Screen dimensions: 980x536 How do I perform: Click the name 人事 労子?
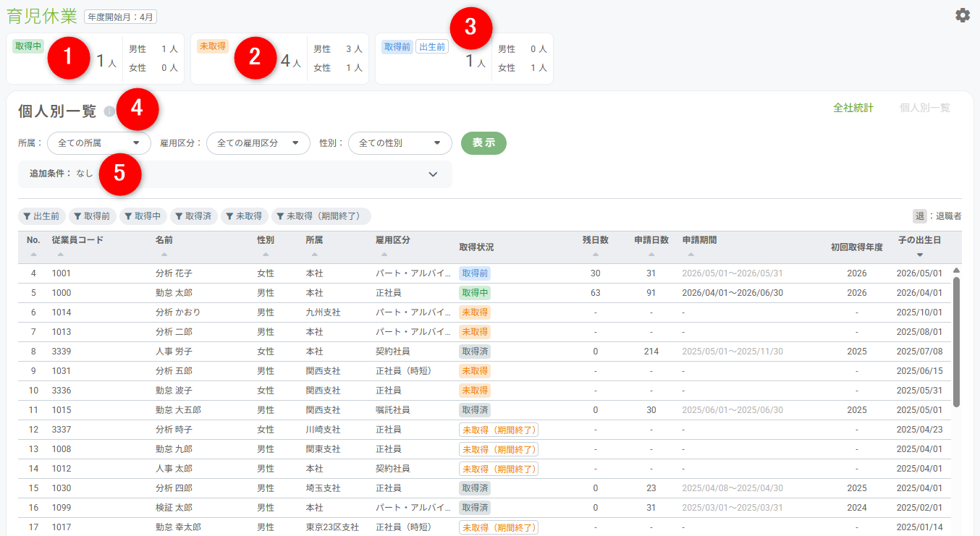click(174, 352)
